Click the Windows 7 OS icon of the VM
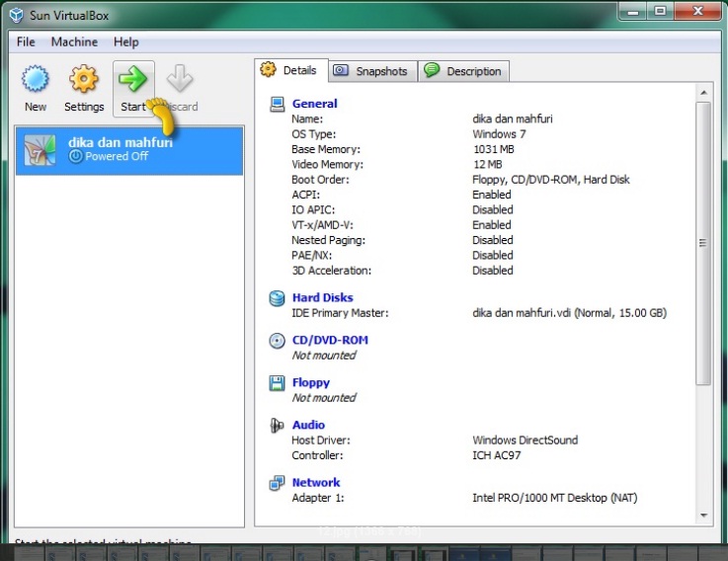 point(40,150)
